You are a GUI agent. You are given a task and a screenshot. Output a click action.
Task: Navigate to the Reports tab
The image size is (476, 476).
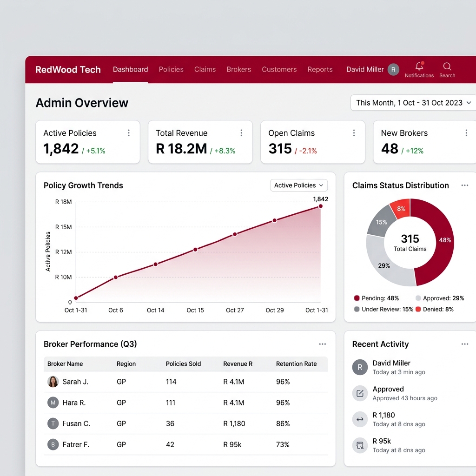coord(320,70)
